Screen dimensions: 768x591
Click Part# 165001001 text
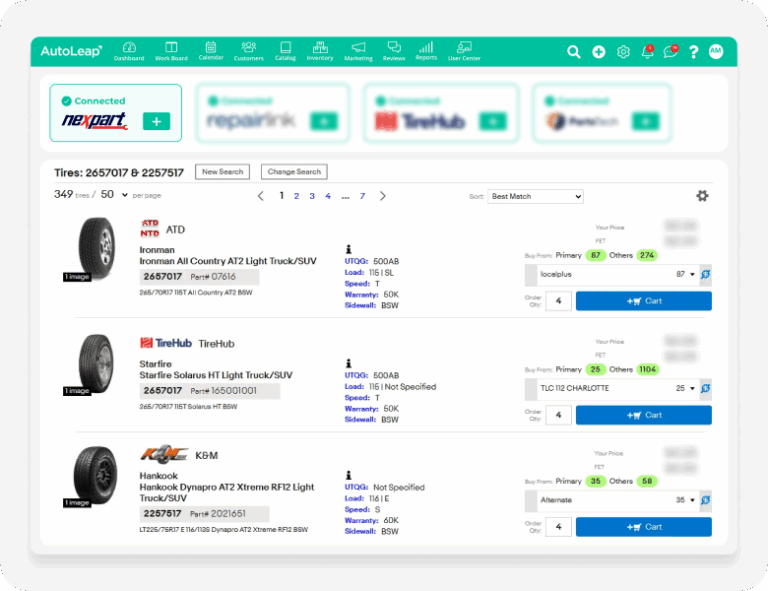coord(223,391)
